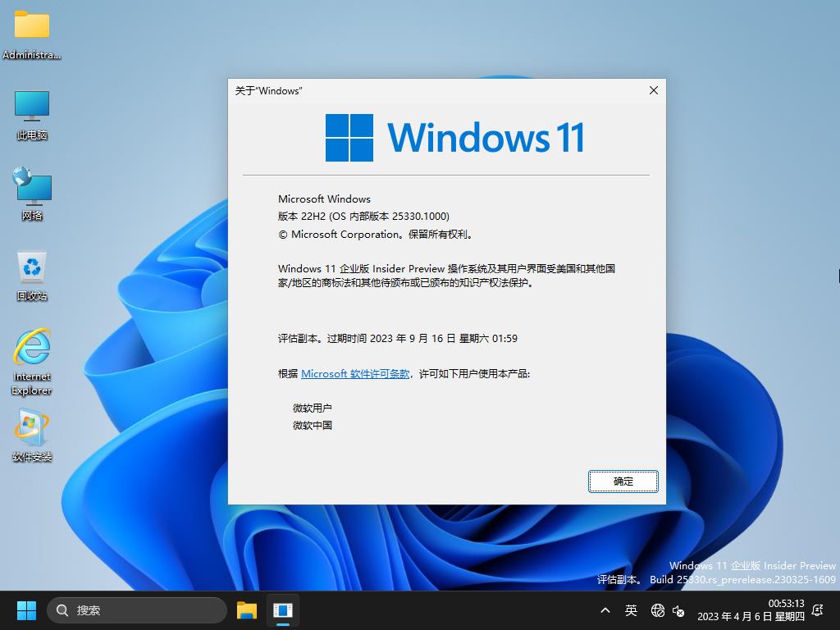Open the clock and date flyout

750,610
